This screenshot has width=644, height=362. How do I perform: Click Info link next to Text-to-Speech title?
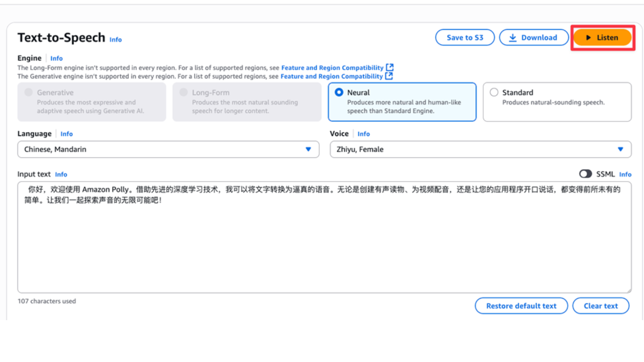pyautogui.click(x=115, y=40)
